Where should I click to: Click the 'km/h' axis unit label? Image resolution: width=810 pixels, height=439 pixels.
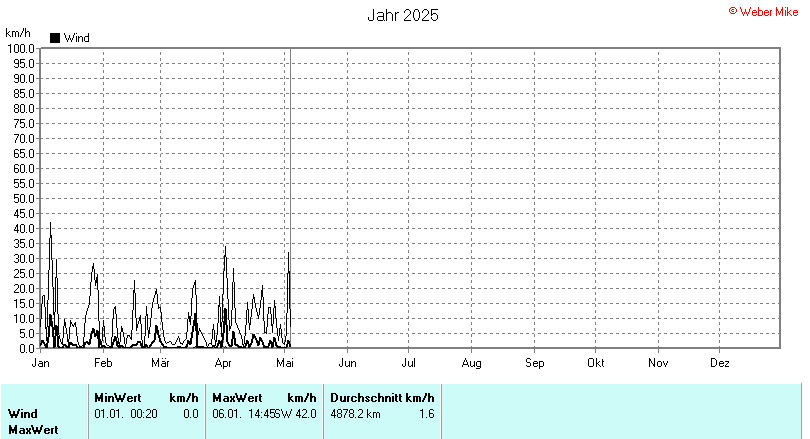(18, 33)
